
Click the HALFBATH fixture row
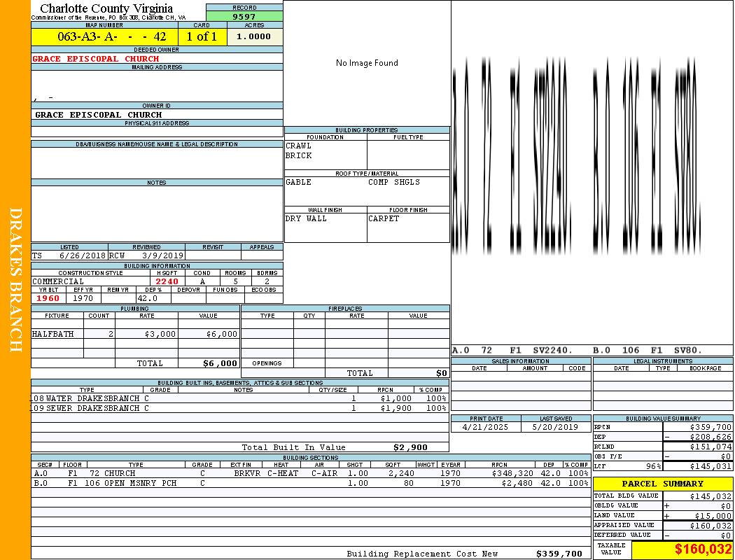(x=135, y=334)
